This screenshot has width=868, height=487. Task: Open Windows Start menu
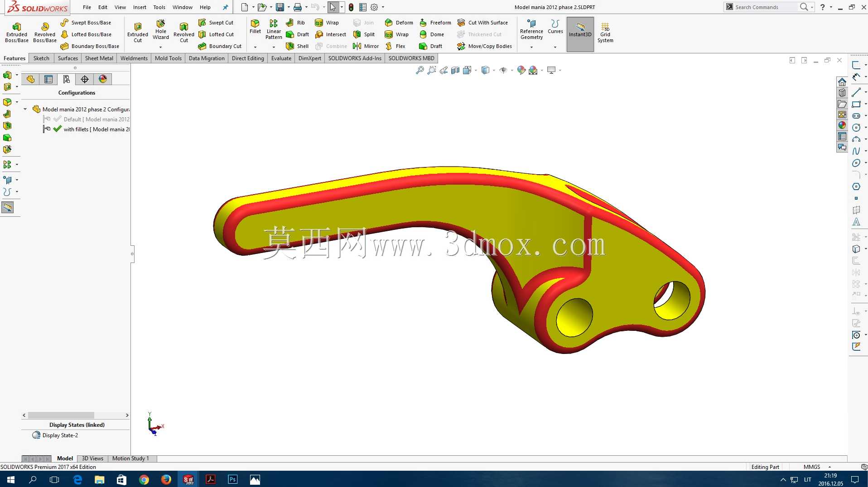11,479
